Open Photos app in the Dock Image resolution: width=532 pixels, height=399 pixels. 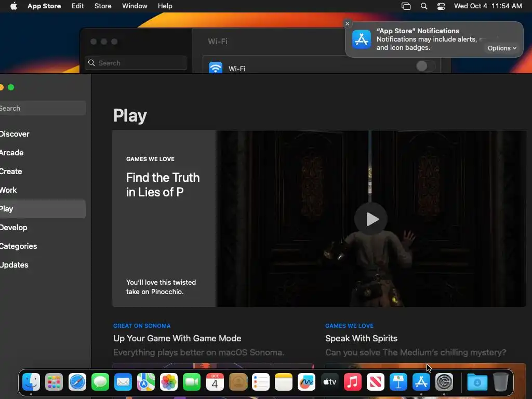click(x=169, y=382)
